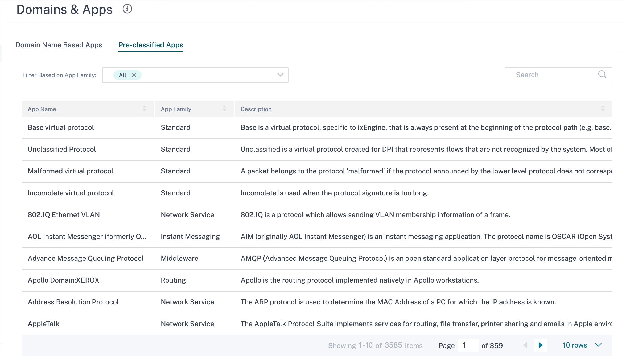Select the Pre-classified Apps tab
The width and height of the screenshot is (626, 364).
click(151, 45)
